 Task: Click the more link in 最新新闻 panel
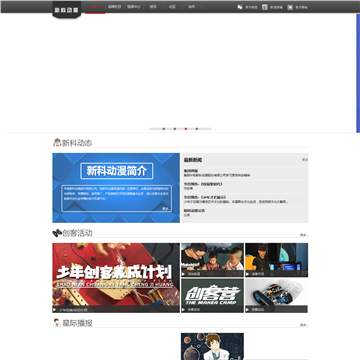click(x=305, y=160)
